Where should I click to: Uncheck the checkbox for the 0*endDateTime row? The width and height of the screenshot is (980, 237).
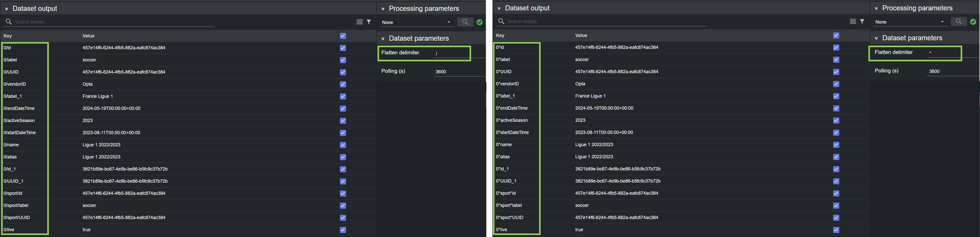tap(836, 108)
